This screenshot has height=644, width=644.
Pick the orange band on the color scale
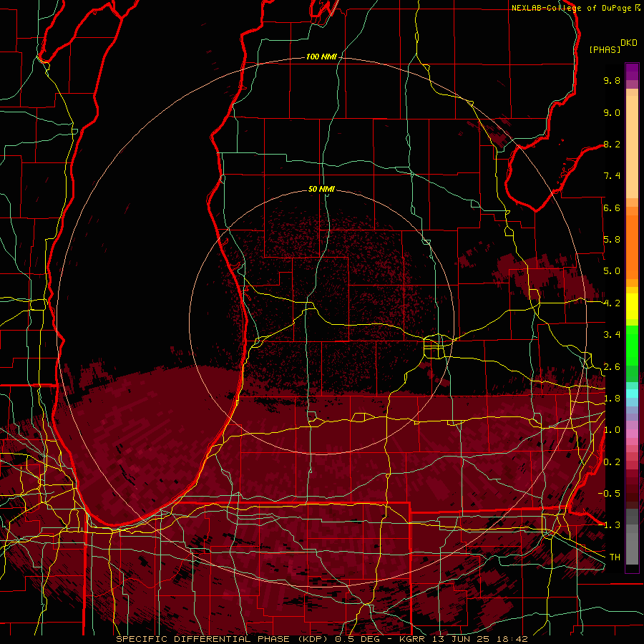(x=632, y=246)
